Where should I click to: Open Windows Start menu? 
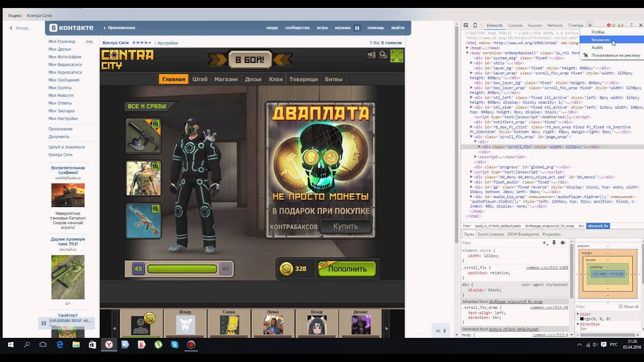11,345
